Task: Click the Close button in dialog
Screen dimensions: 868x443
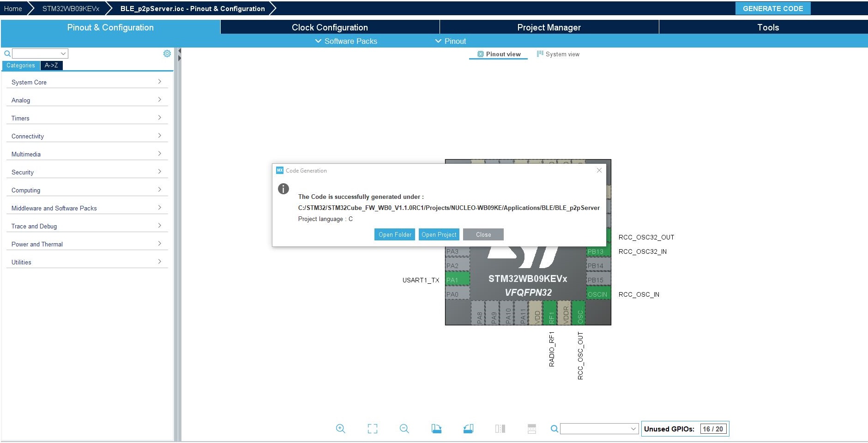Action: pyautogui.click(x=483, y=234)
